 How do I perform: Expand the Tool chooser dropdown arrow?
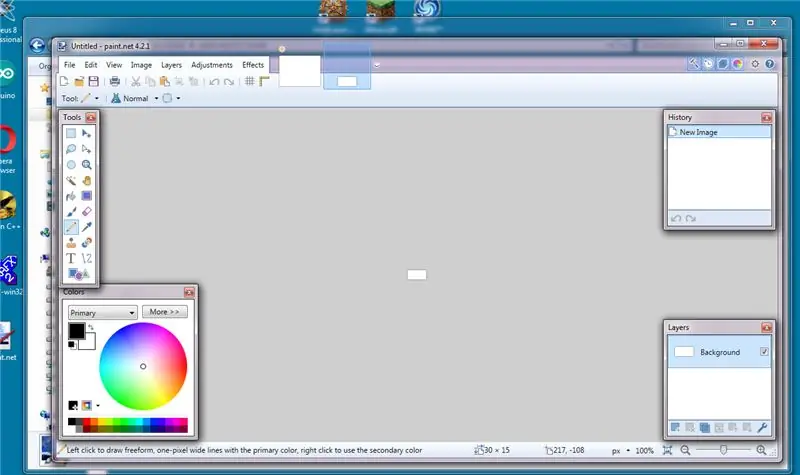tap(96, 98)
